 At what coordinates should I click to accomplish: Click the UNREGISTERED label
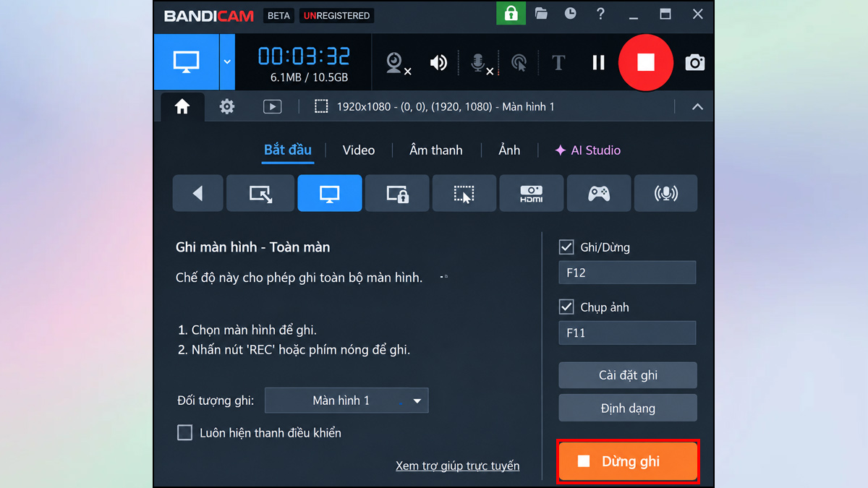point(336,15)
